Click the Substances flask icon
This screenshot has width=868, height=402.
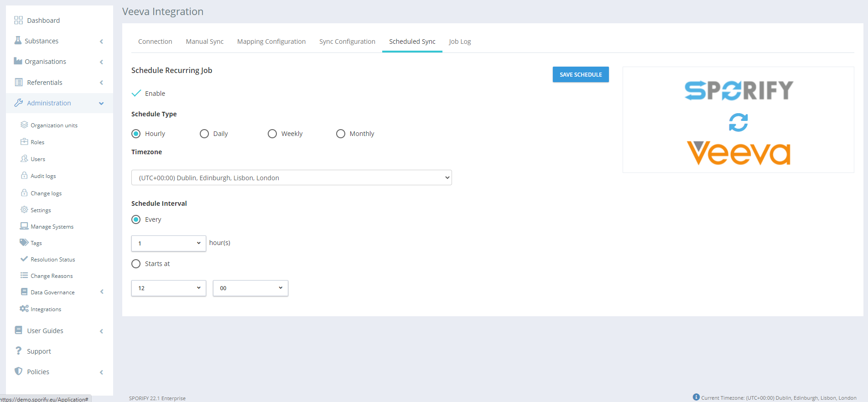pyautogui.click(x=18, y=41)
